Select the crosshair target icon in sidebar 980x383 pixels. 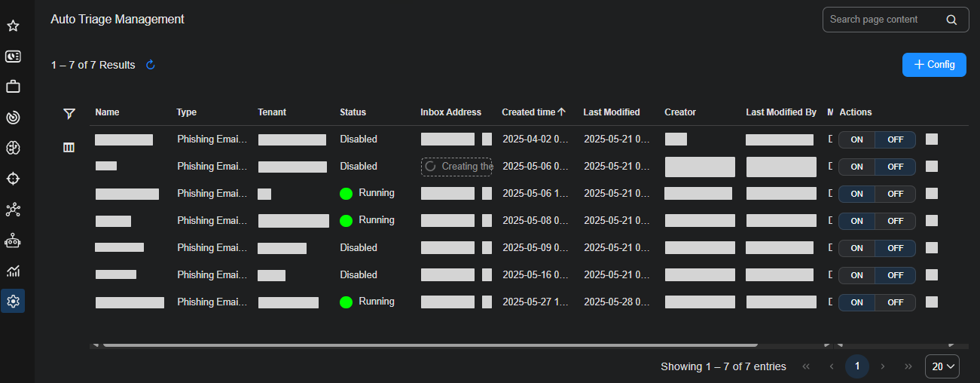(13, 179)
